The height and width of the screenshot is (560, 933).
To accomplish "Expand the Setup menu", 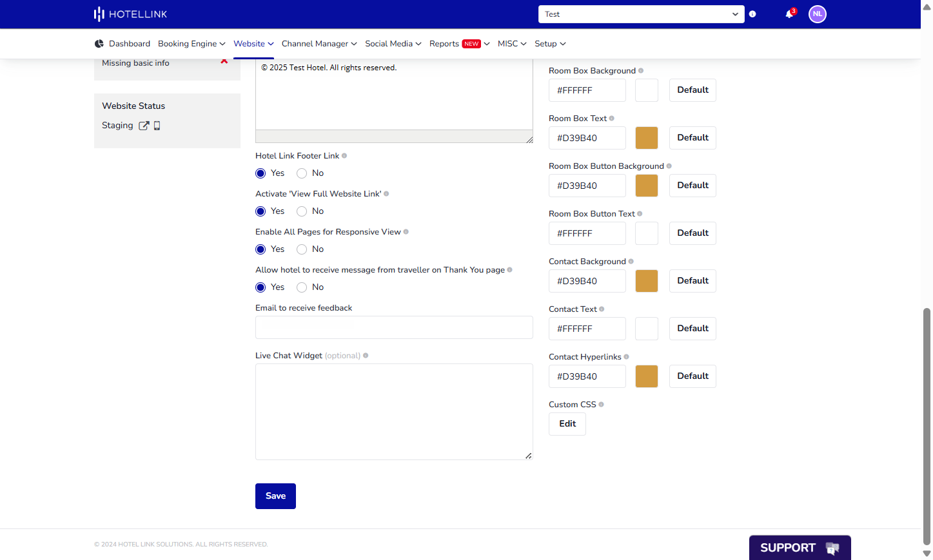I will 550,44.
